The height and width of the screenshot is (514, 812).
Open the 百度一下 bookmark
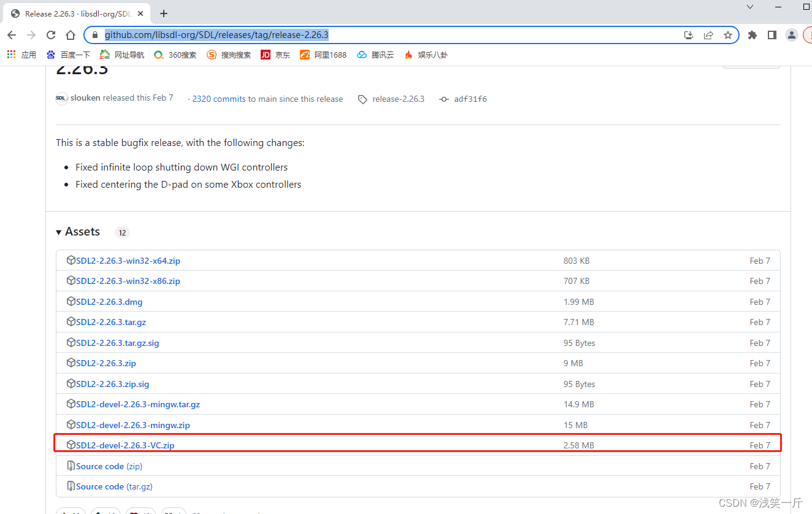click(68, 55)
